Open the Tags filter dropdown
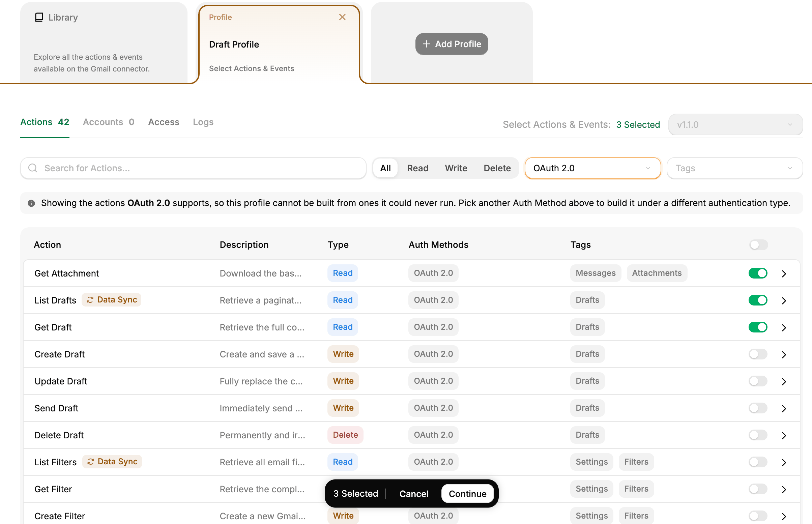 point(734,168)
